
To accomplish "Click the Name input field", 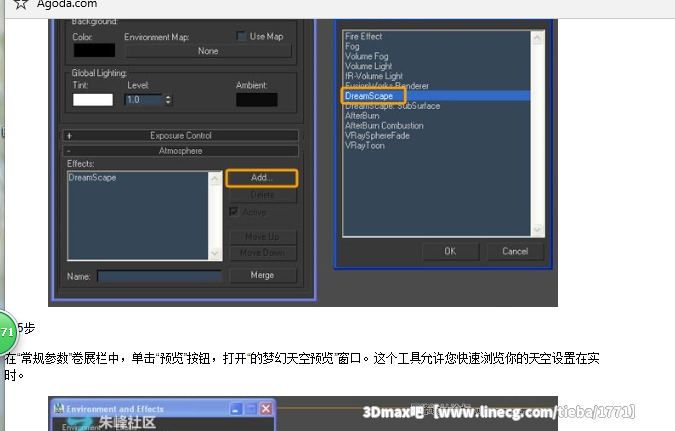I will point(160,276).
